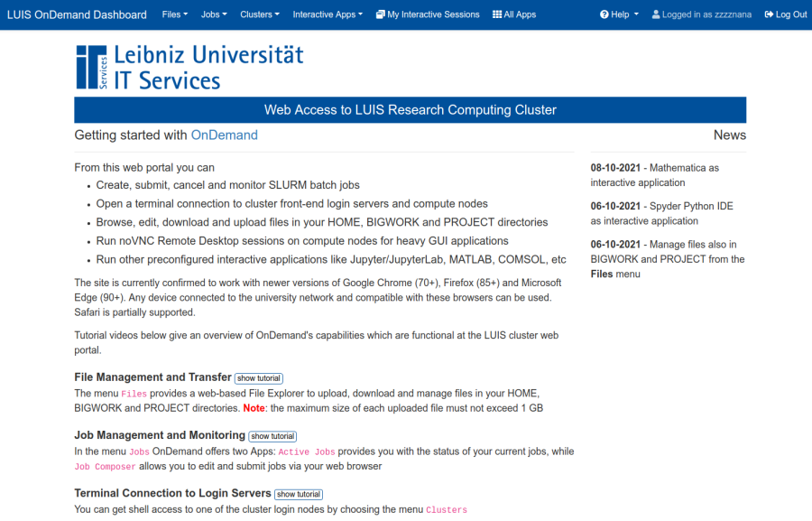Show tutorial for Terminal Connection to Login Servers
This screenshot has height=521, width=812.
click(299, 495)
